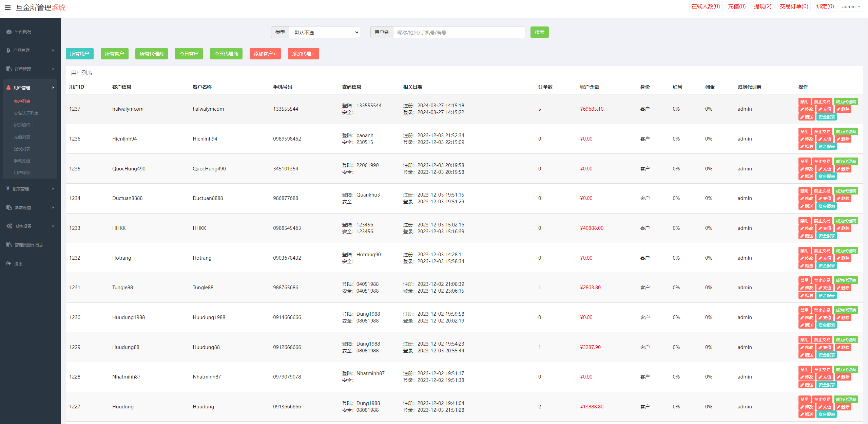Click 修改 edit for user Hienlinh94

click(x=807, y=139)
